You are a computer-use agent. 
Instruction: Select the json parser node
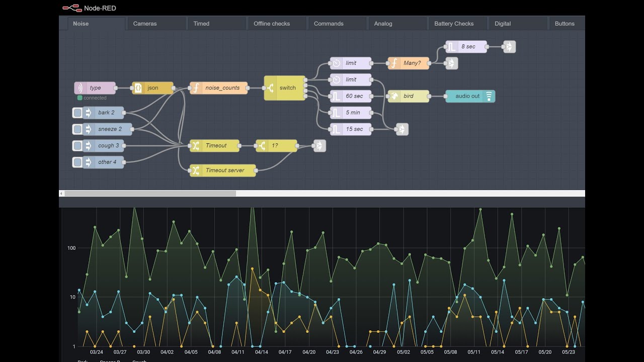[x=152, y=88]
